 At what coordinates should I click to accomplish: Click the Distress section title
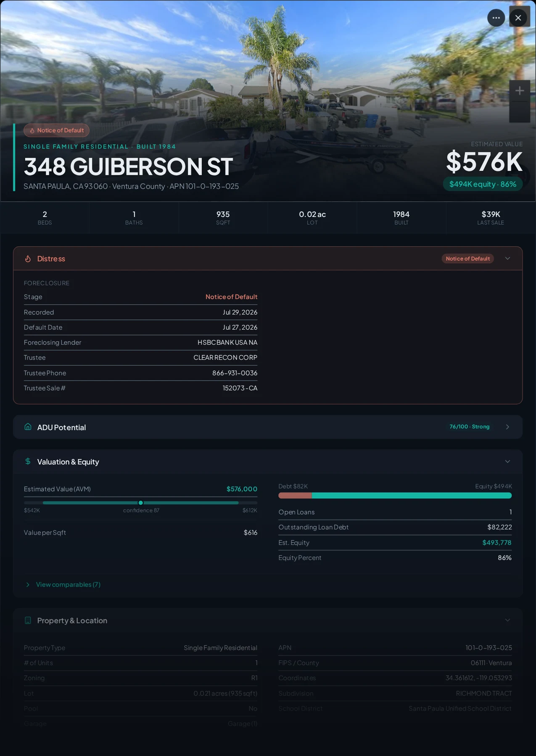tap(51, 259)
